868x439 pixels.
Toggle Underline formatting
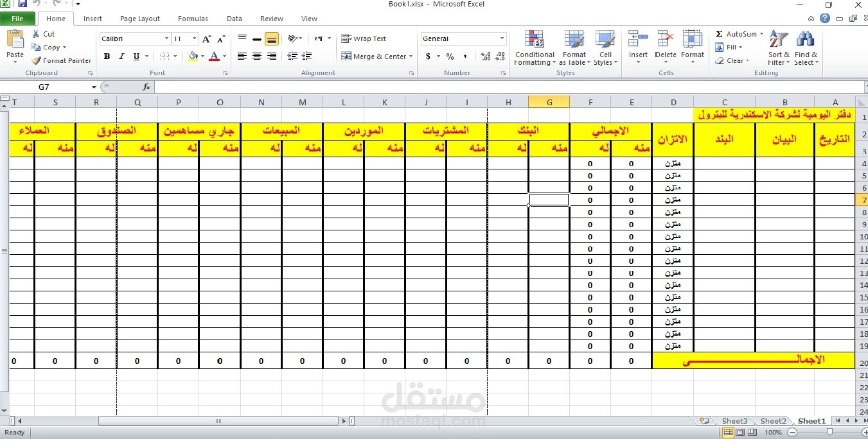[x=136, y=56]
